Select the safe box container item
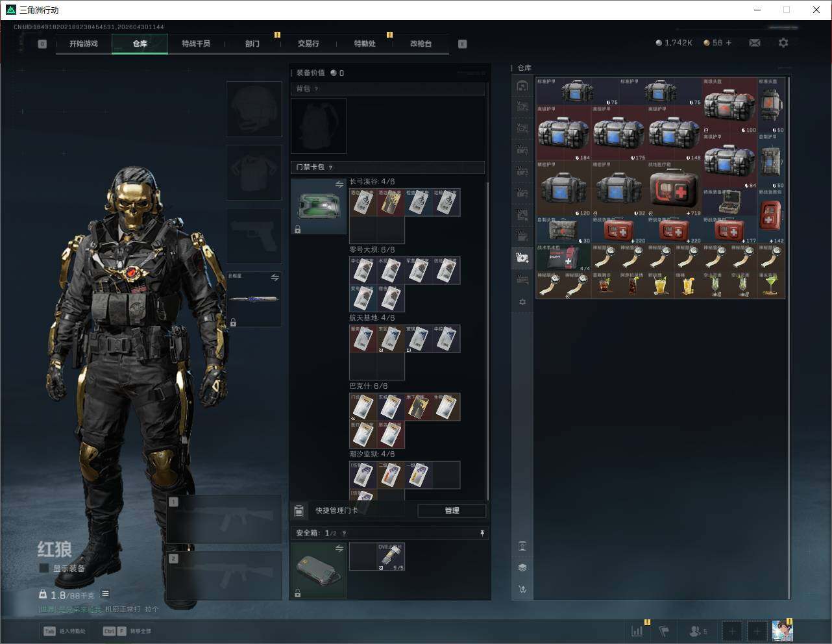Image resolution: width=832 pixels, height=644 pixels. click(x=319, y=571)
